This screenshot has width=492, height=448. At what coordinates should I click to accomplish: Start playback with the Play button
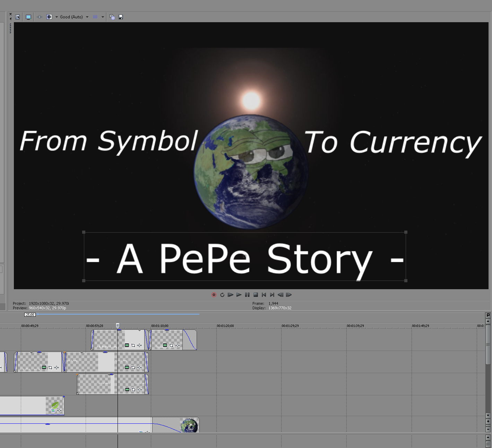click(x=239, y=295)
